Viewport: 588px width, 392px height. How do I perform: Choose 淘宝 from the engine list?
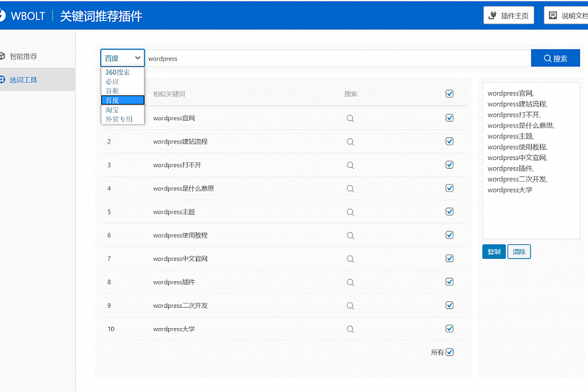(x=123, y=110)
